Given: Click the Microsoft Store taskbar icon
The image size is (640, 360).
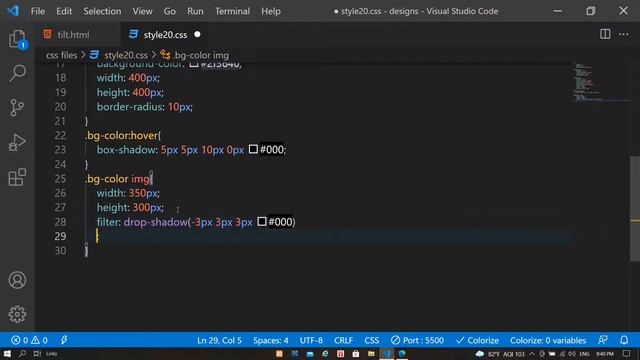Looking at the screenshot, I should [x=356, y=353].
